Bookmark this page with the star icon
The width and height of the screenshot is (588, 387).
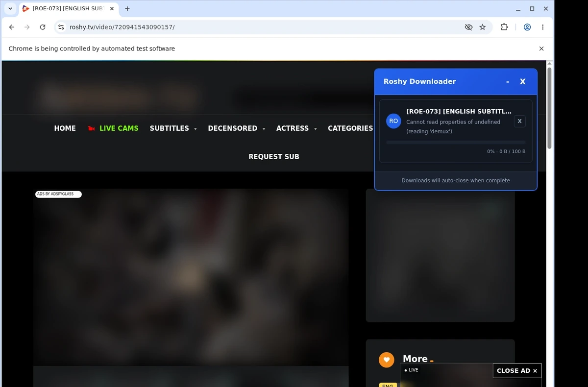point(483,27)
